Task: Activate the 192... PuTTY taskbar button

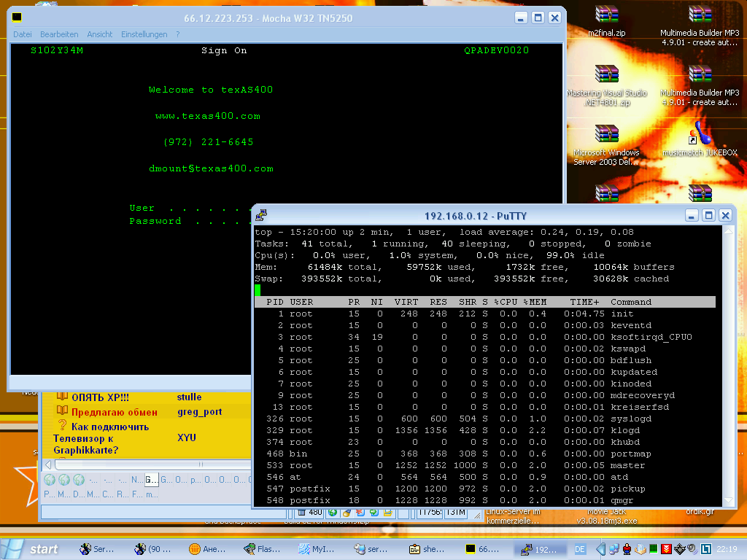Action: (539, 549)
